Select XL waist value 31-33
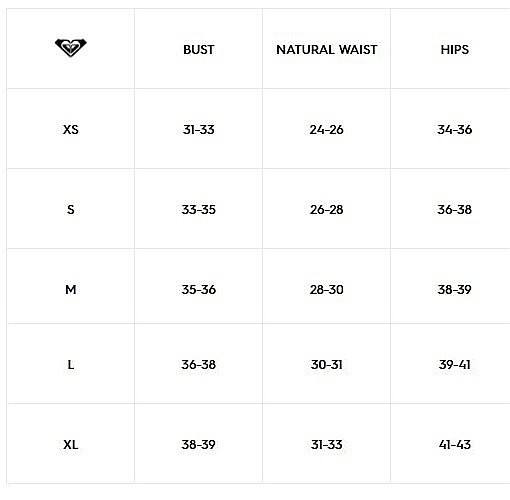The width and height of the screenshot is (510, 500). [327, 444]
